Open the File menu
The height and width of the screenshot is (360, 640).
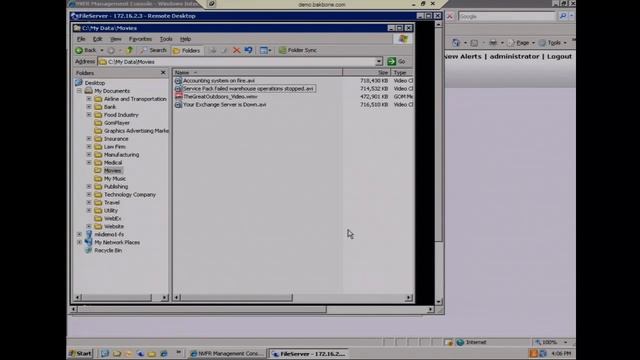(81, 39)
